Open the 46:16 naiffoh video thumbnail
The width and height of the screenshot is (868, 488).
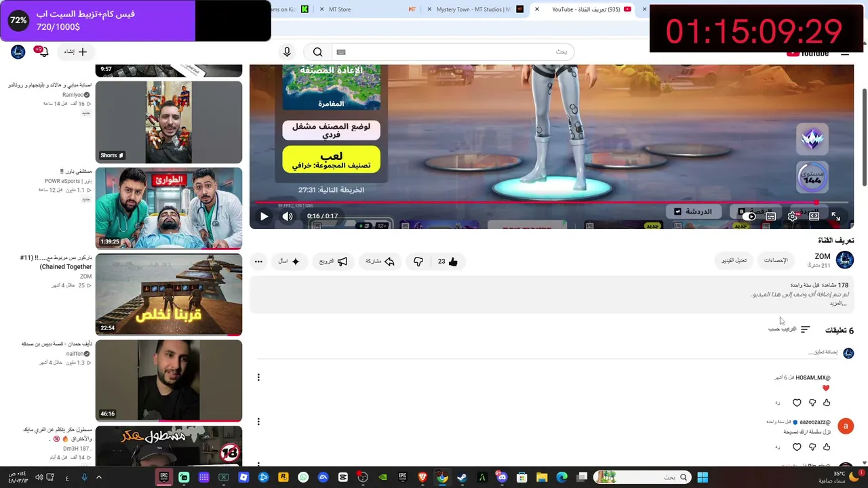click(169, 381)
